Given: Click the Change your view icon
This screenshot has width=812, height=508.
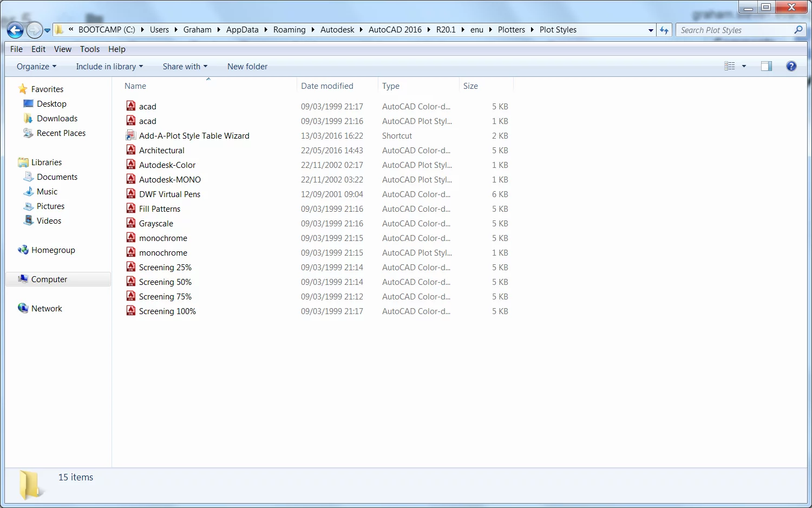Looking at the screenshot, I should (730, 66).
